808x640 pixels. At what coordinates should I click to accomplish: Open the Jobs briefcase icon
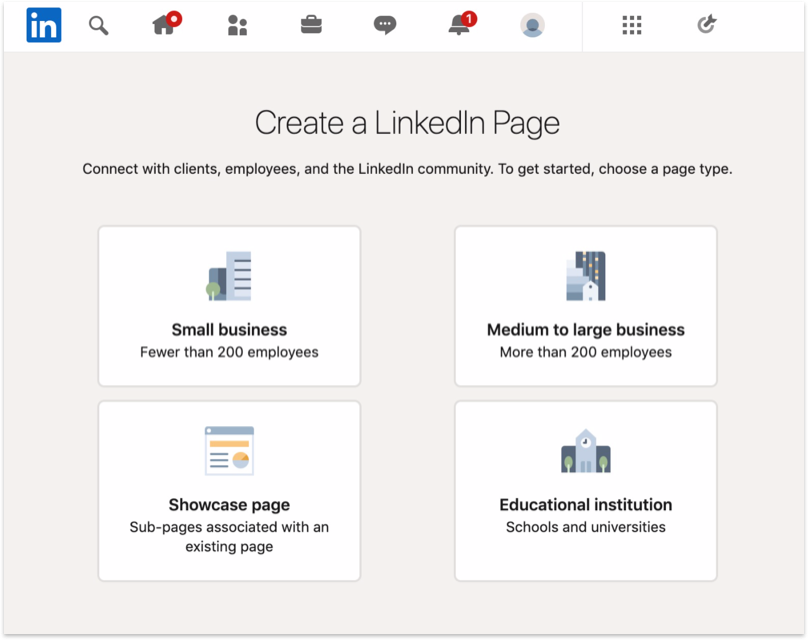[x=311, y=25]
